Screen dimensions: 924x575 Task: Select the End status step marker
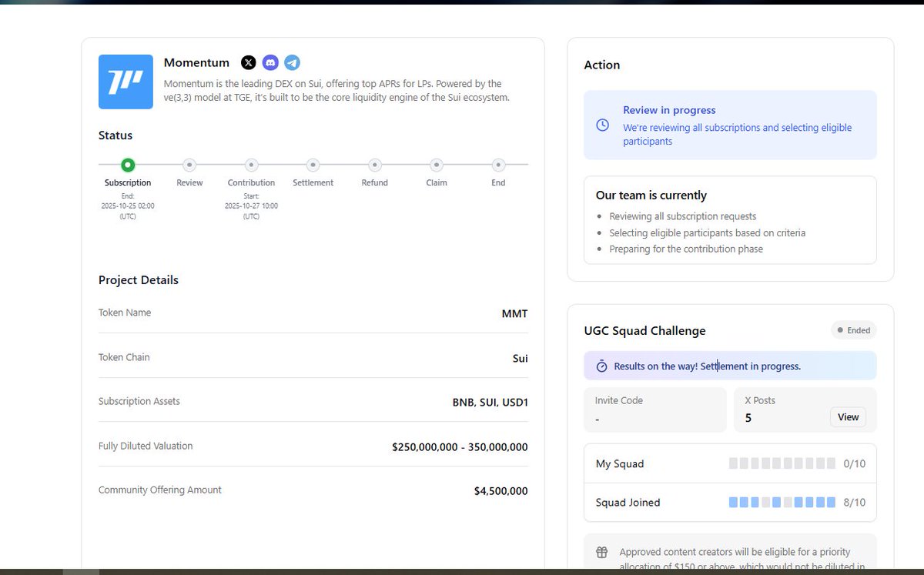tap(498, 165)
